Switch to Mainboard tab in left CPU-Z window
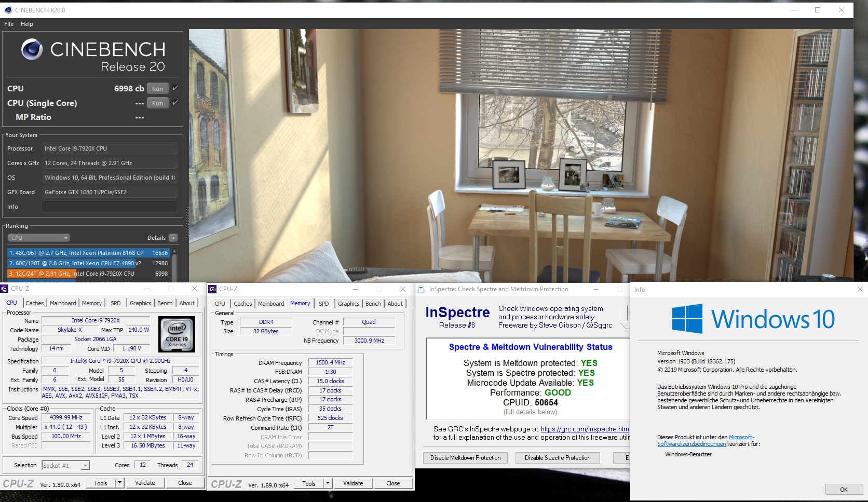The image size is (868, 502). point(63,303)
